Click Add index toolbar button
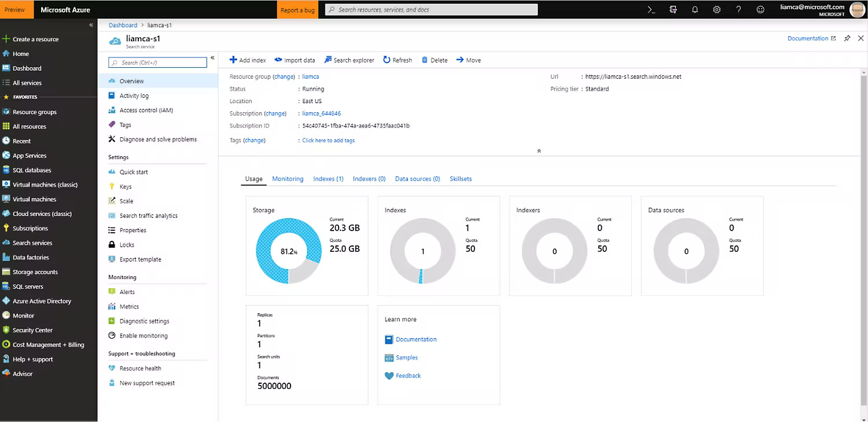The width and height of the screenshot is (868, 422). point(248,60)
